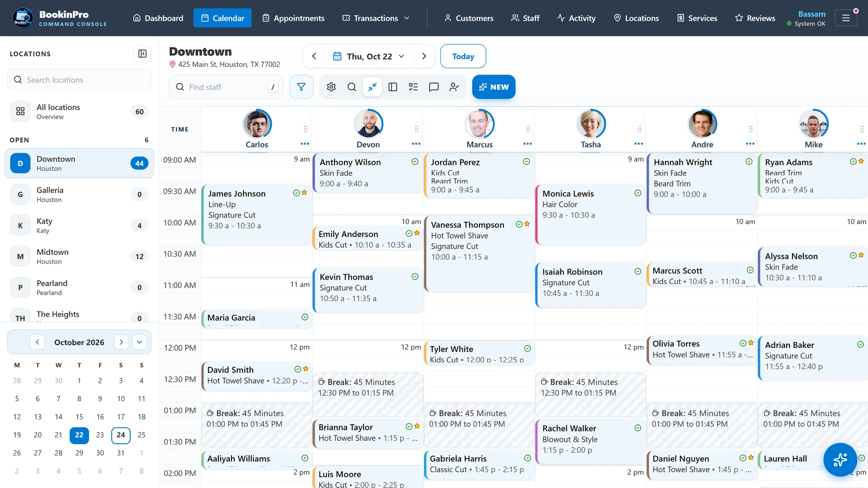The image size is (868, 488).
Task: Click Carlos column drag handle
Action: pyautogui.click(x=306, y=129)
